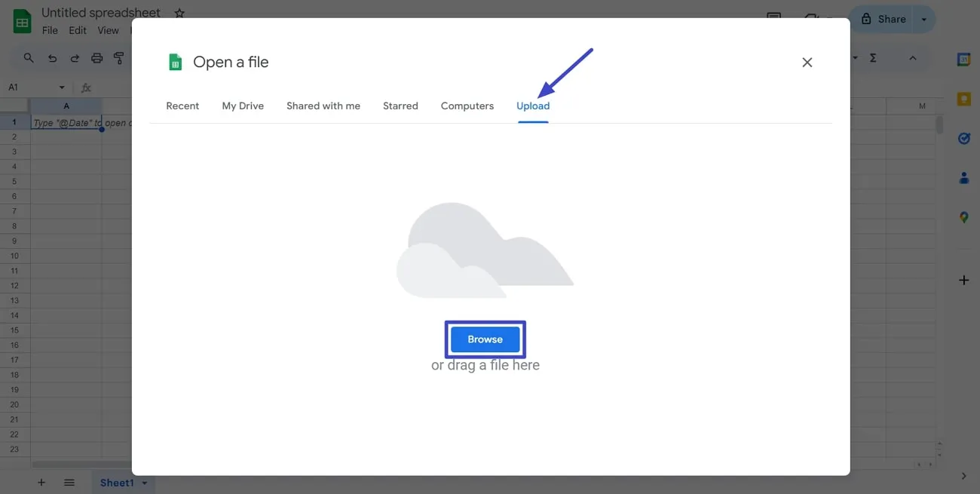Open the comment history icon
980x494 pixels.
click(x=773, y=19)
